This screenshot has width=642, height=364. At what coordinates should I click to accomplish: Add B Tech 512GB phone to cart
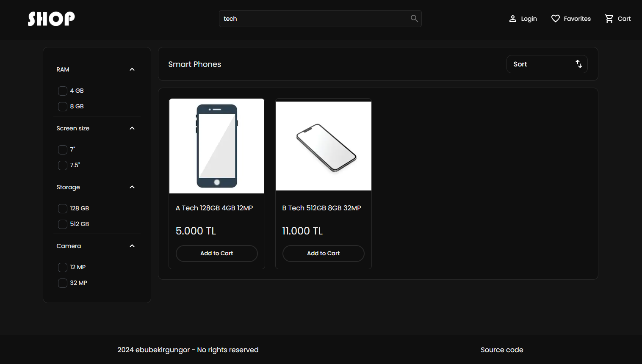(x=324, y=254)
